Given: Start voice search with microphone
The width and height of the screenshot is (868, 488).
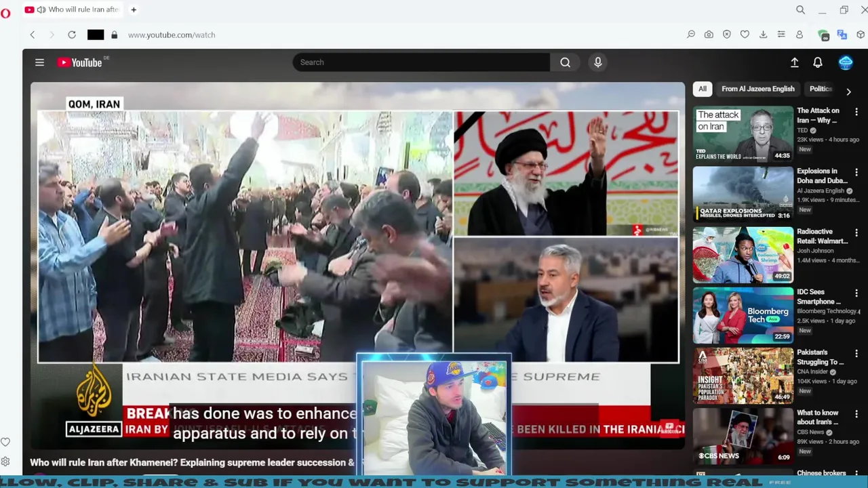Looking at the screenshot, I should pos(597,62).
